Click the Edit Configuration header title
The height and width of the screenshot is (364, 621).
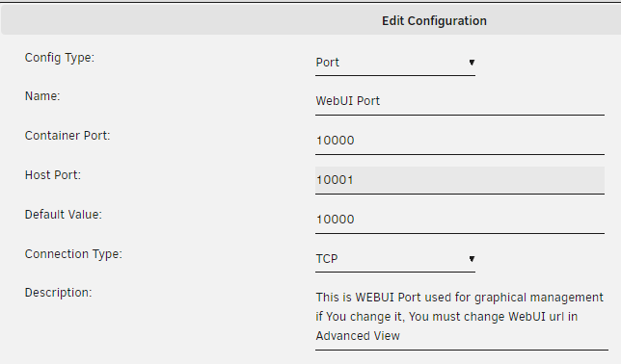click(x=434, y=20)
